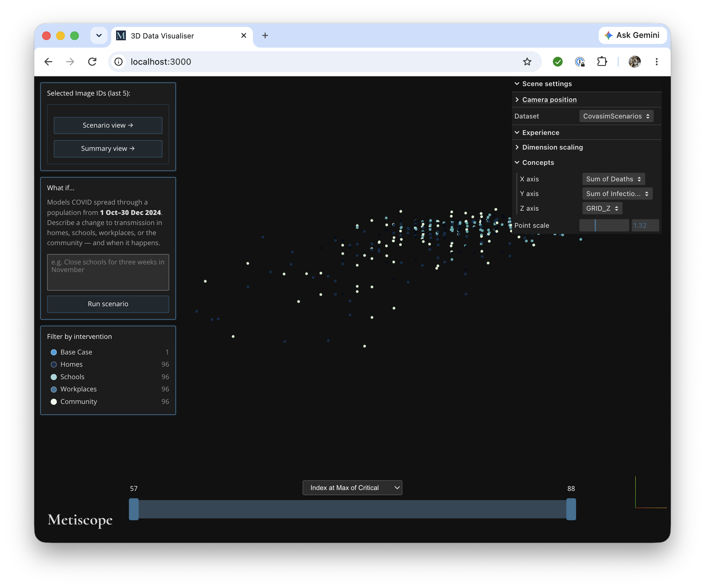Screen dimensions: 705x588
Task: Go back to previous page
Action: point(48,62)
